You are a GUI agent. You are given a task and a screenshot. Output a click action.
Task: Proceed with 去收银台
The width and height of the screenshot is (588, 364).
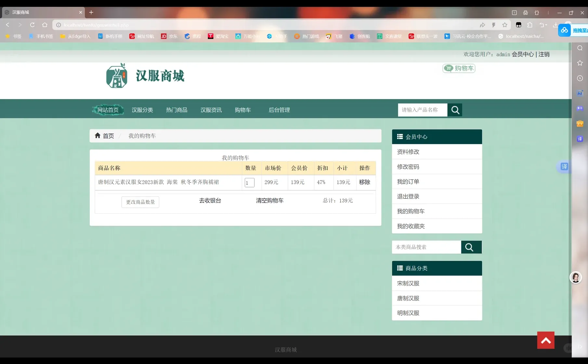[x=210, y=201]
